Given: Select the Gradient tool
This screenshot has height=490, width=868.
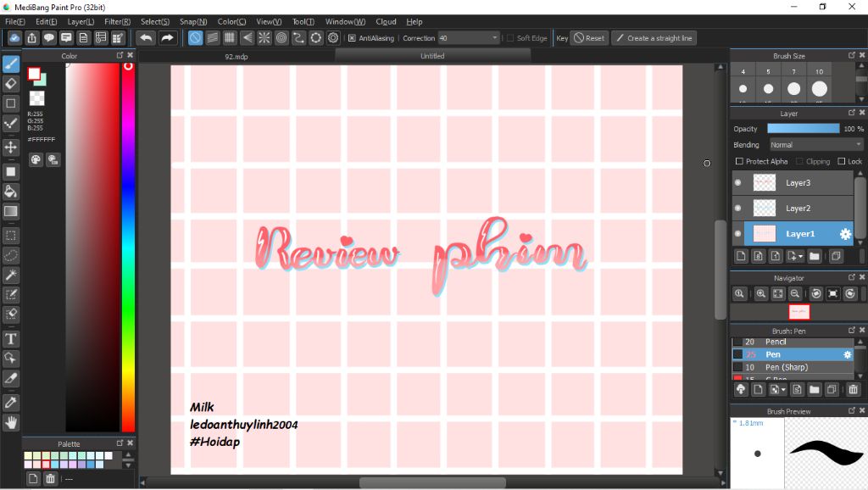Looking at the screenshot, I should [x=10, y=211].
